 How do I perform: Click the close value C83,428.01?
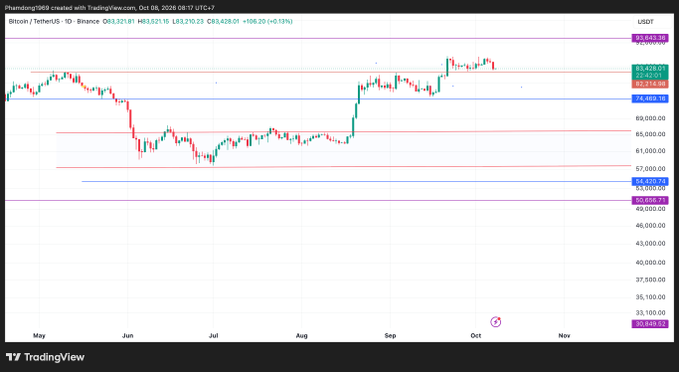coord(223,21)
